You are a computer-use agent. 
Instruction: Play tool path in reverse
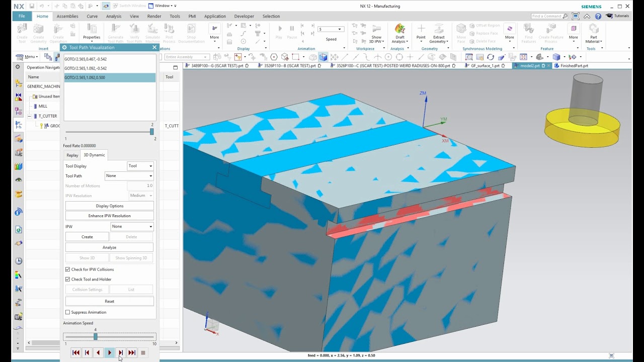point(98,353)
